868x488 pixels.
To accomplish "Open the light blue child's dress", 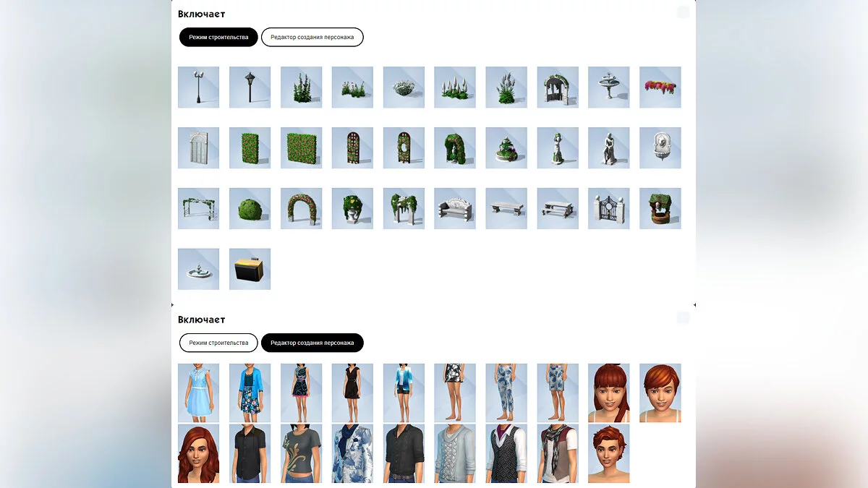I will (x=198, y=393).
